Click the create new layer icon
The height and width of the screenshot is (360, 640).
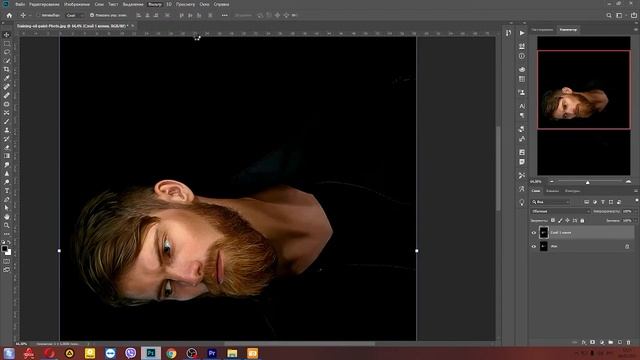tap(620, 342)
